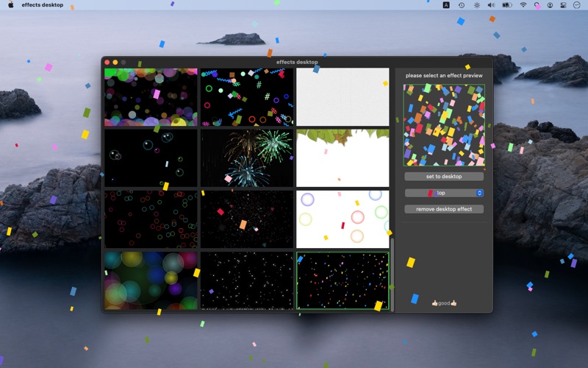Select the soap bubbles on white effect
Image resolution: width=588 pixels, height=368 pixels.
point(343,219)
